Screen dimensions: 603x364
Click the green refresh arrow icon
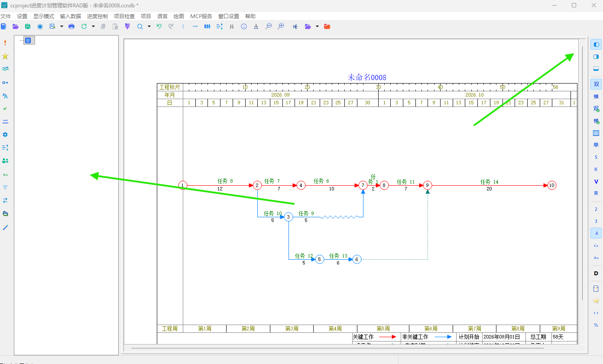point(84,26)
